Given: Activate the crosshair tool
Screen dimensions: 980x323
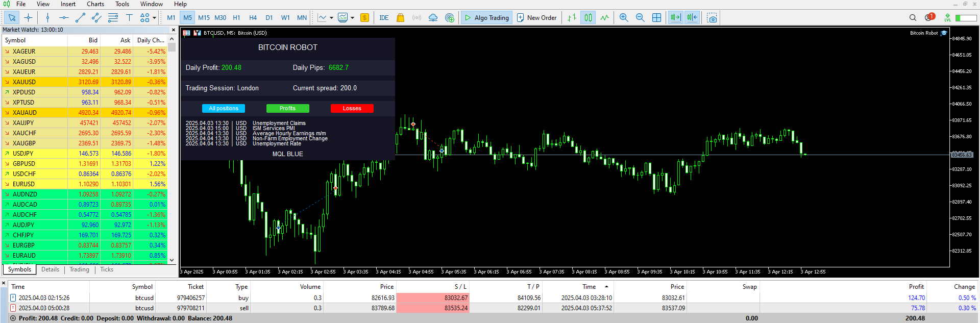Looking at the screenshot, I should tap(28, 18).
